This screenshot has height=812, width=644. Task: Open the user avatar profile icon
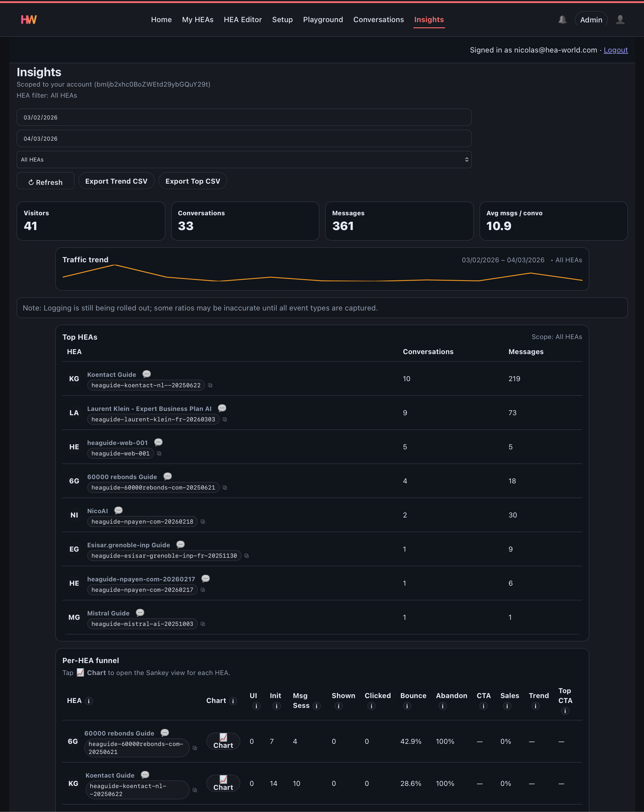pos(621,20)
